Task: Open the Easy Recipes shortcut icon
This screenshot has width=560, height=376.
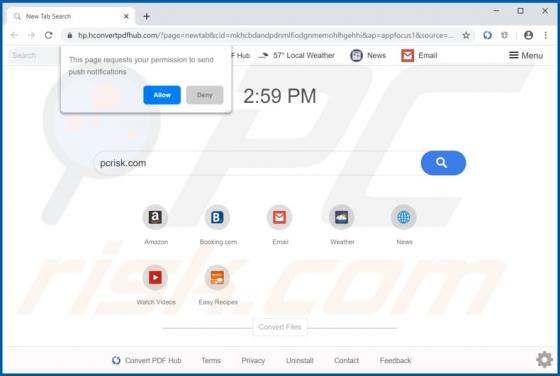Action: tap(217, 277)
